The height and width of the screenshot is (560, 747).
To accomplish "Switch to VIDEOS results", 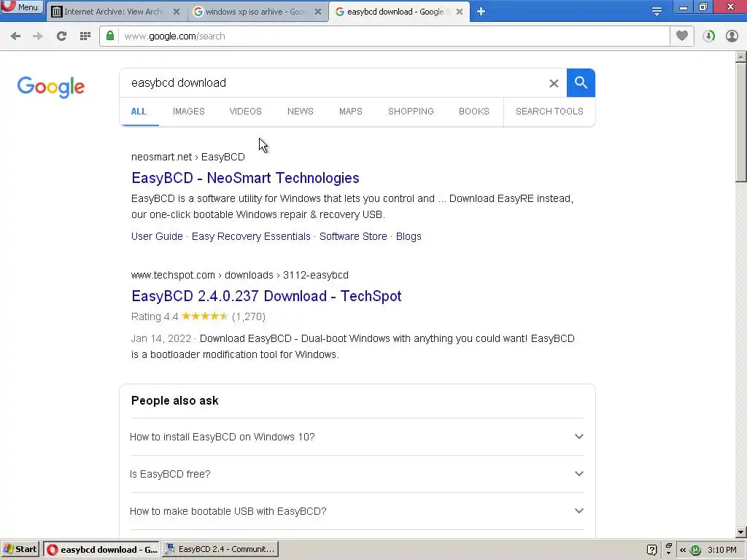I will coord(245,112).
